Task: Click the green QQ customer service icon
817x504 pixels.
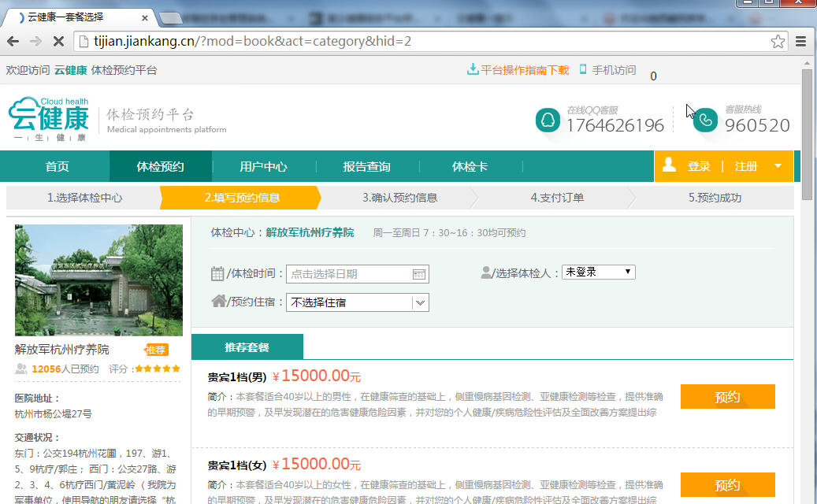Action: [x=548, y=120]
